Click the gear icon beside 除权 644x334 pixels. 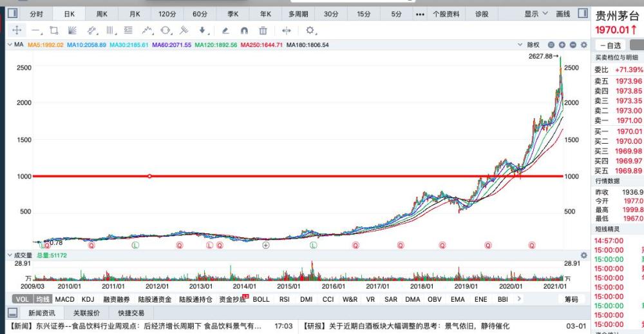pyautogui.click(x=583, y=45)
